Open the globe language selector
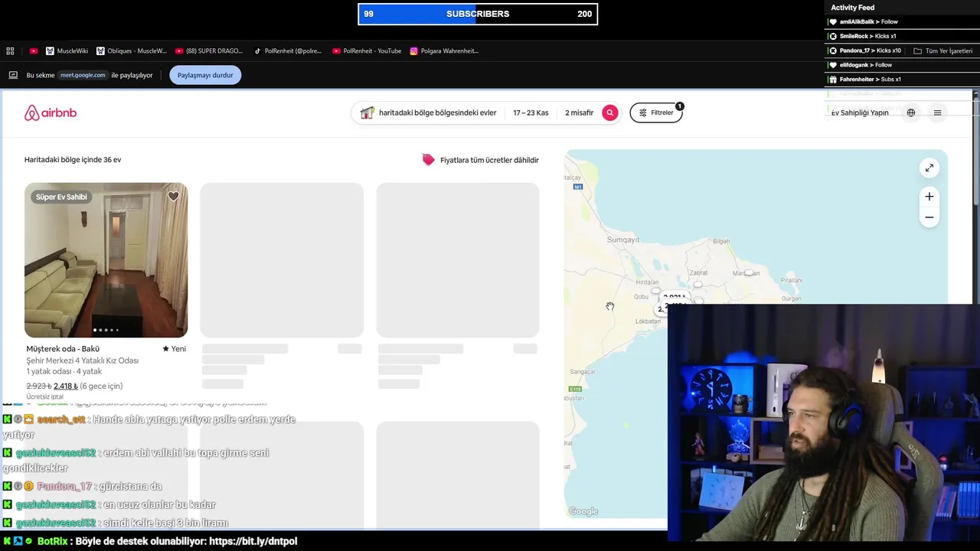 [x=911, y=112]
